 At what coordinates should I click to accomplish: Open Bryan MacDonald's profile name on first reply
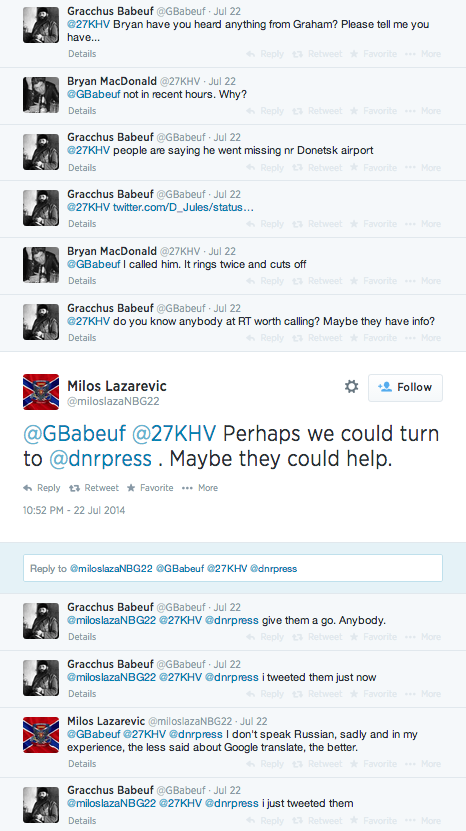point(112,81)
